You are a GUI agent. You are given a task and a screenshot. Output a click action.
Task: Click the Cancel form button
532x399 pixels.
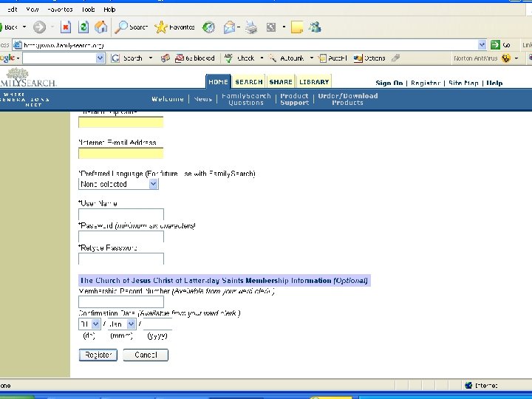coord(146,355)
